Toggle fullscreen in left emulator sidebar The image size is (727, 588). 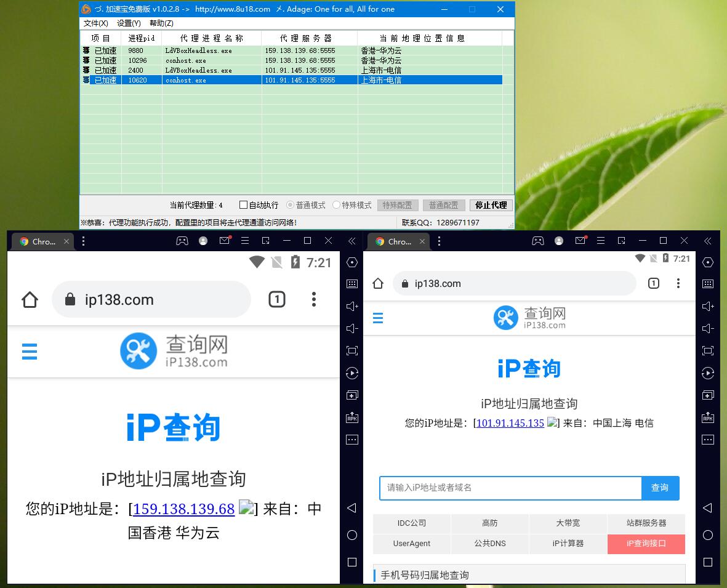click(x=352, y=350)
